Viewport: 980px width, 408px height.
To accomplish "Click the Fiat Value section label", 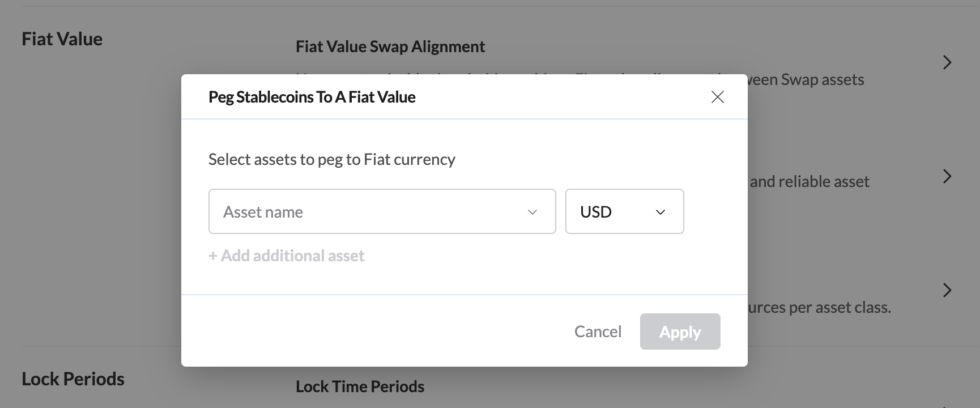I will [x=62, y=39].
